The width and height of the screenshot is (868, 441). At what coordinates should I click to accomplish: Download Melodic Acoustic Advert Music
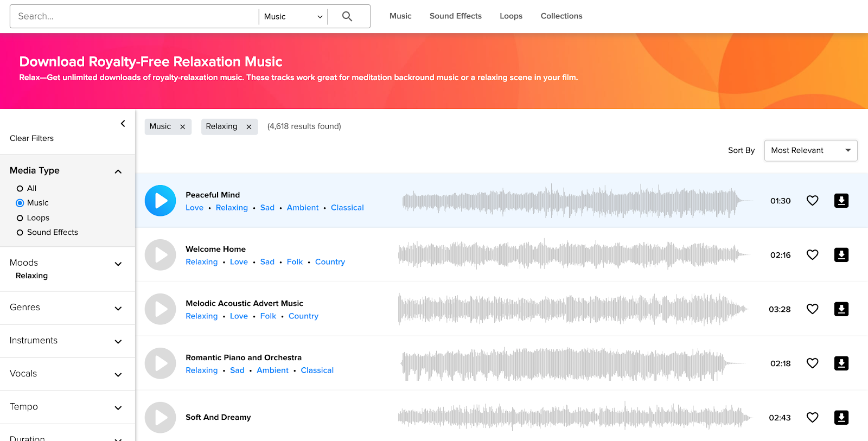point(841,309)
